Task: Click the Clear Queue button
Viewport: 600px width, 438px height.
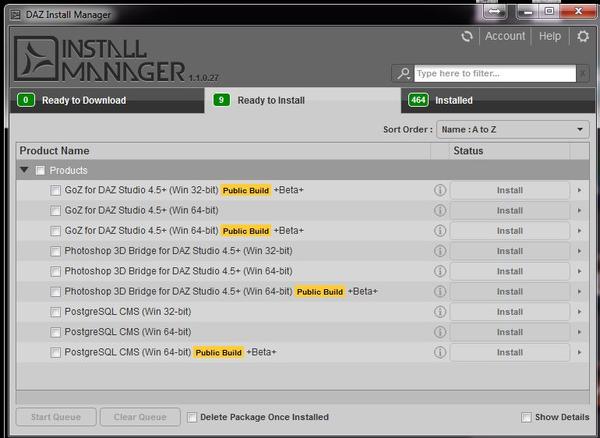Action: point(140,417)
